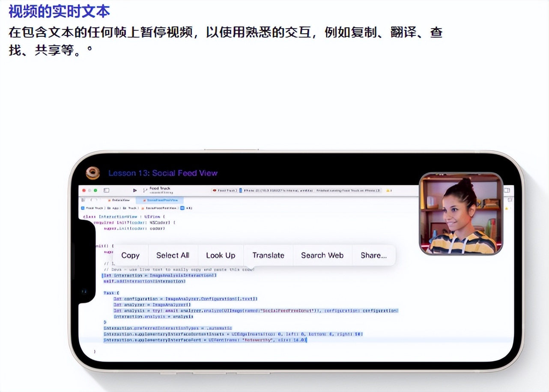Click Copy in the Live Text menu
Screen dimensions: 549x392
[130, 255]
